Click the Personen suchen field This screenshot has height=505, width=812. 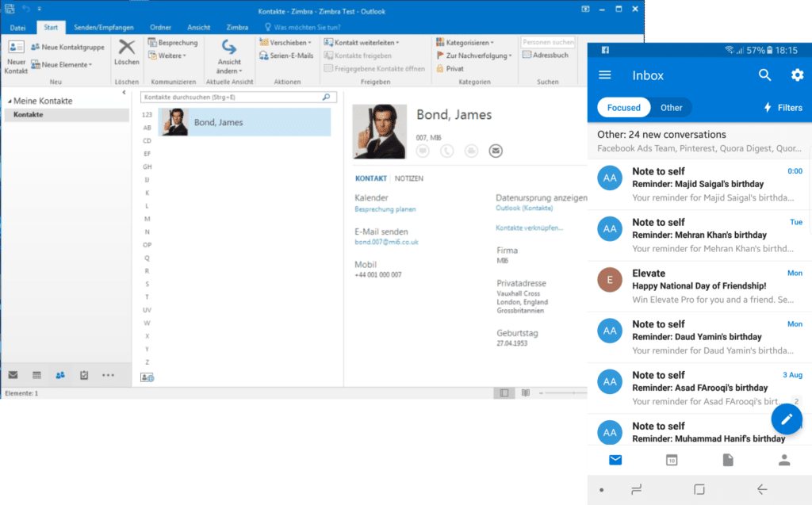click(x=548, y=42)
